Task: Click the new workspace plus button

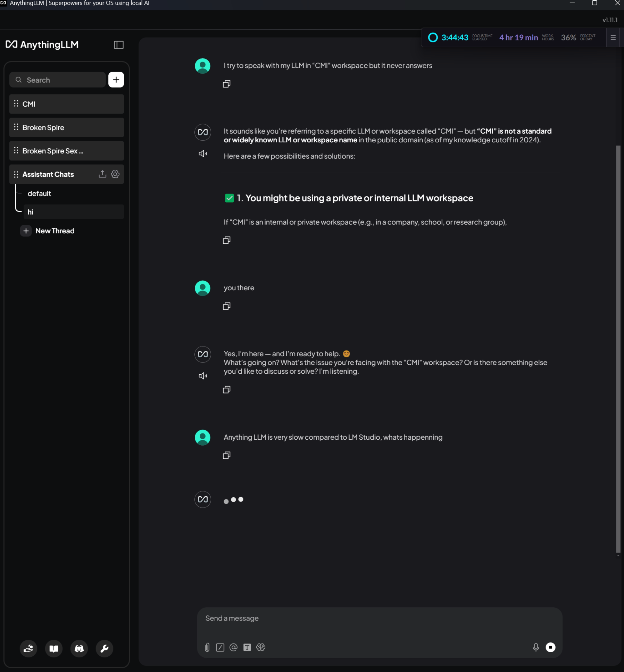Action: point(116,80)
